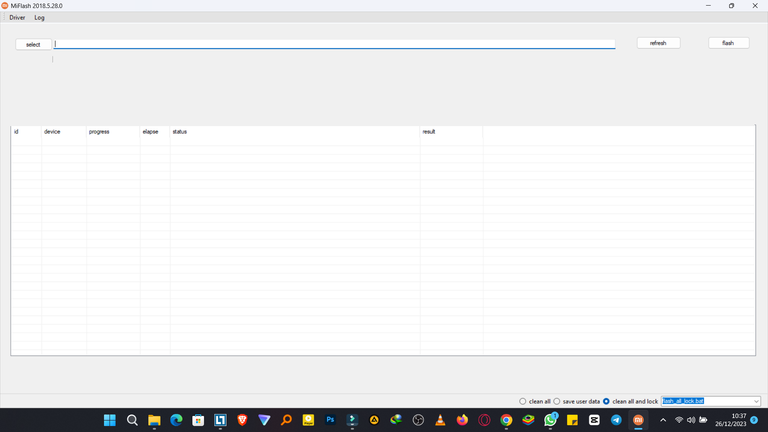Launch VLC media player from taskbar
This screenshot has width=768, height=432.
(x=440, y=420)
